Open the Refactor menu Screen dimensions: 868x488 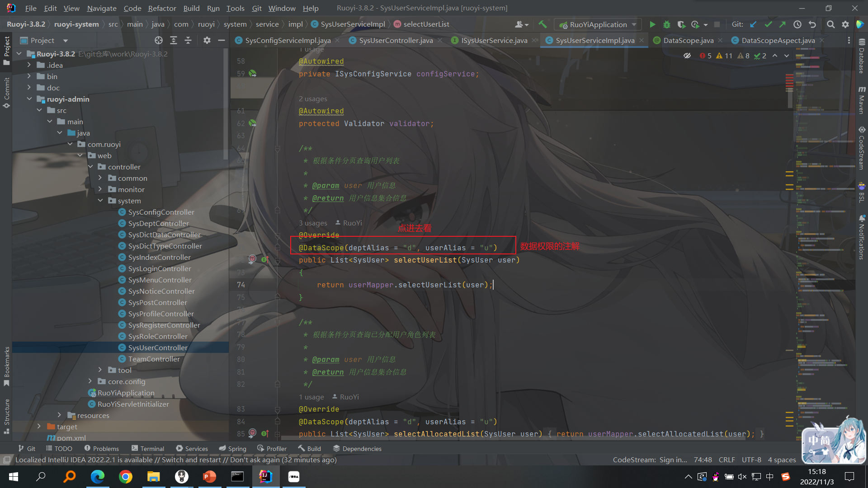[x=162, y=8]
